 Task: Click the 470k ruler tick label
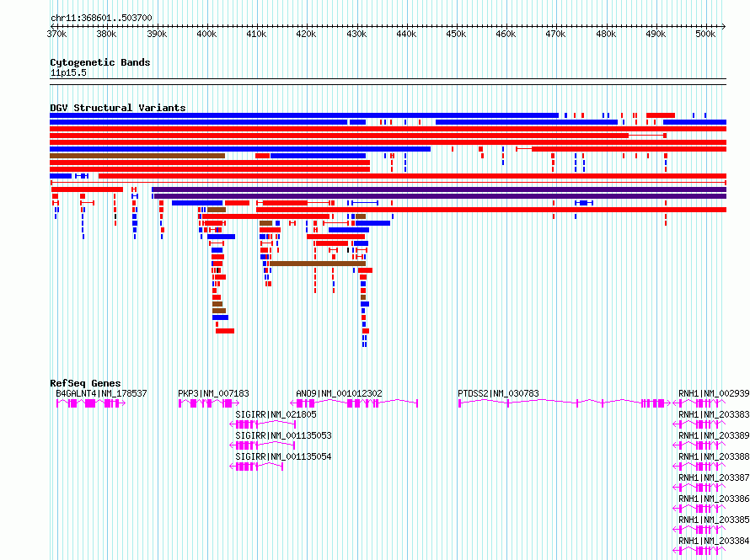556,34
